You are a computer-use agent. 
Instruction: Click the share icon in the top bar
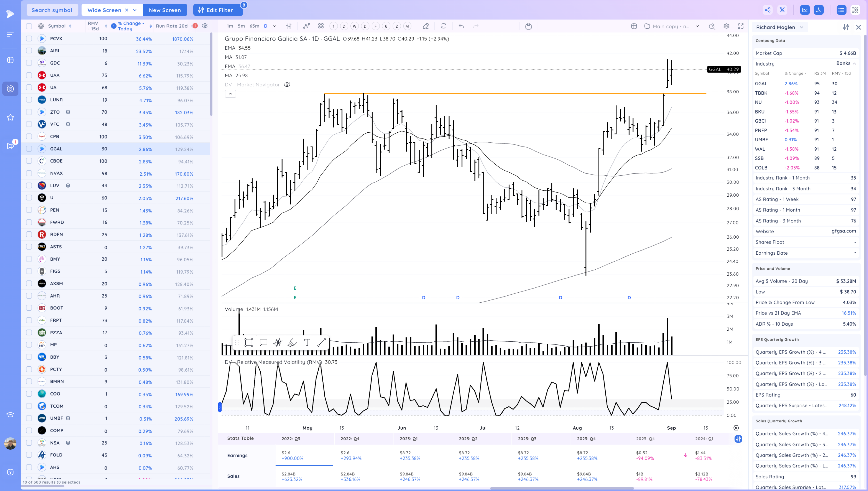768,10
